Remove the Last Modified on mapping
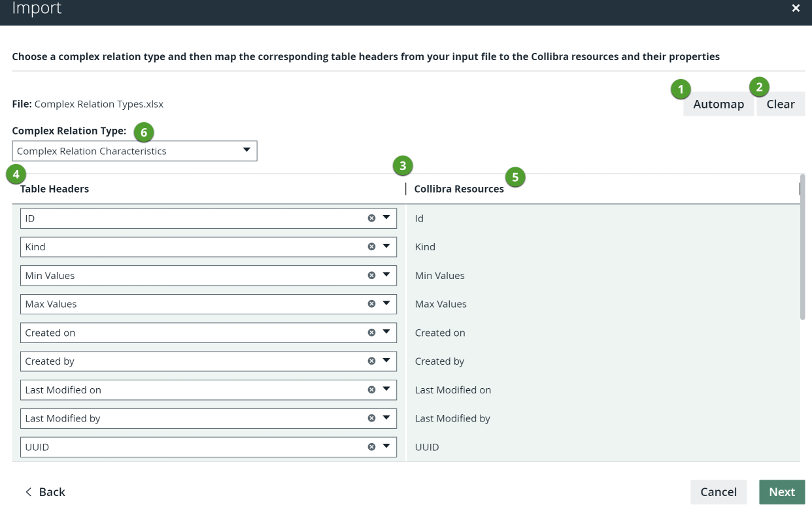This screenshot has height=513, width=812. 371,390
